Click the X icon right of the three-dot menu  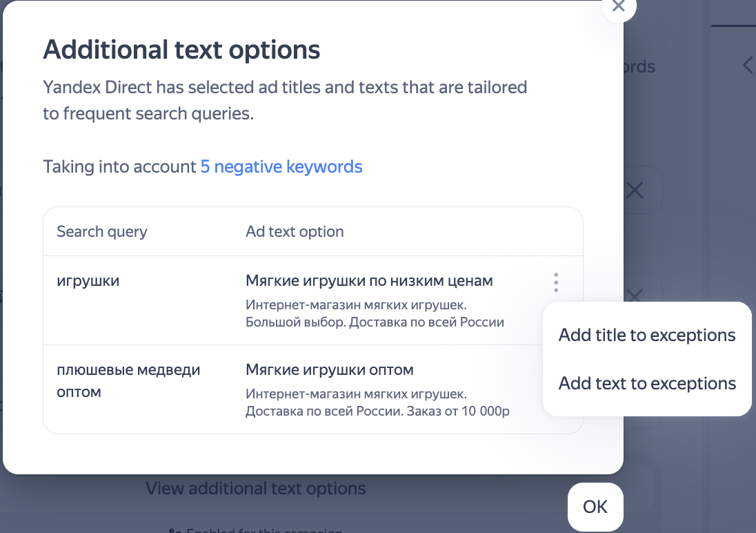[x=634, y=295]
